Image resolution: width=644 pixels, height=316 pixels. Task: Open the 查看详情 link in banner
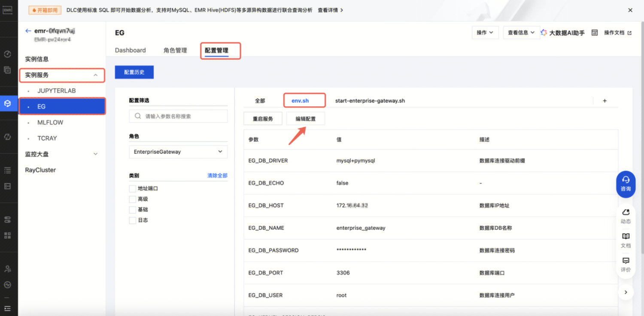click(331, 10)
